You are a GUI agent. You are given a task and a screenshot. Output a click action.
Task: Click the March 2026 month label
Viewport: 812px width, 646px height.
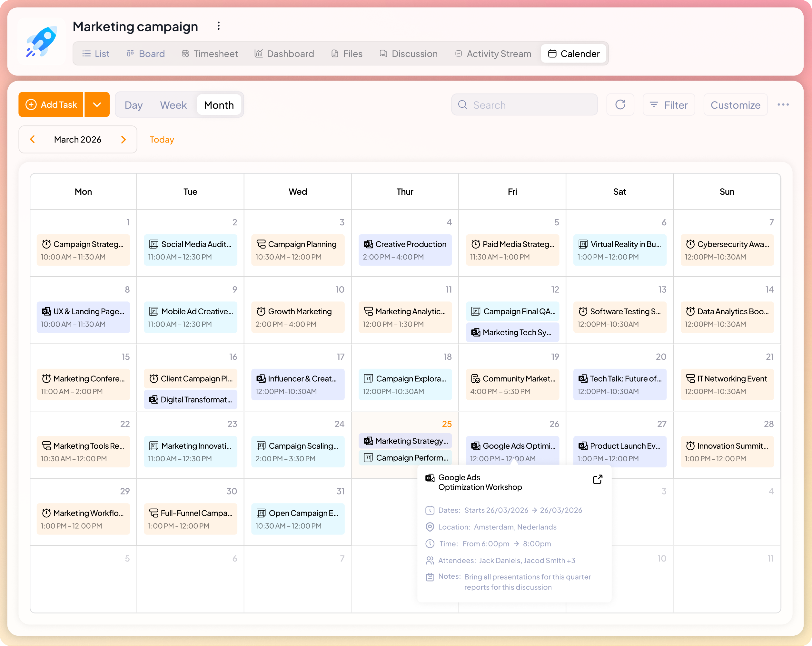[x=78, y=139]
